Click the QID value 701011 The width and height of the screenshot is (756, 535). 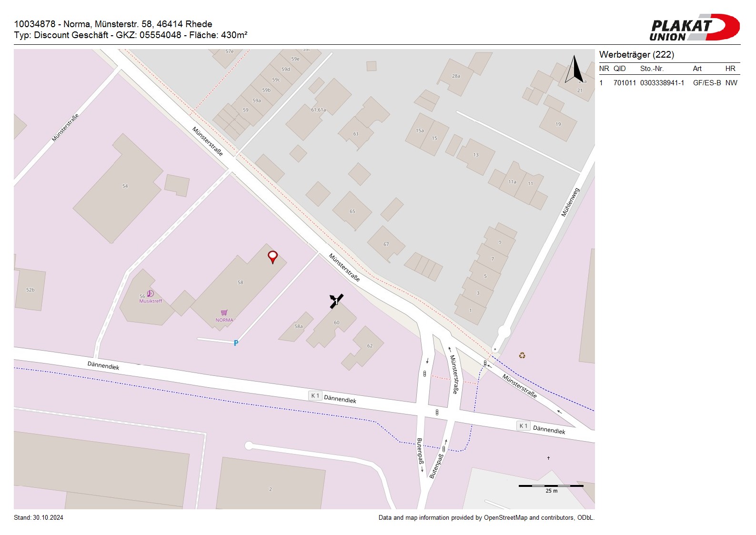[624, 83]
